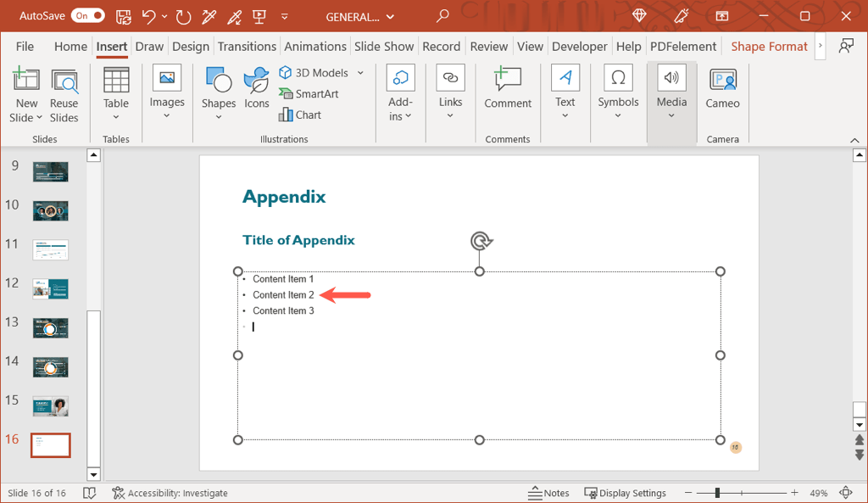The height and width of the screenshot is (503, 868).
Task: Switch to the View tab
Action: pyautogui.click(x=531, y=47)
